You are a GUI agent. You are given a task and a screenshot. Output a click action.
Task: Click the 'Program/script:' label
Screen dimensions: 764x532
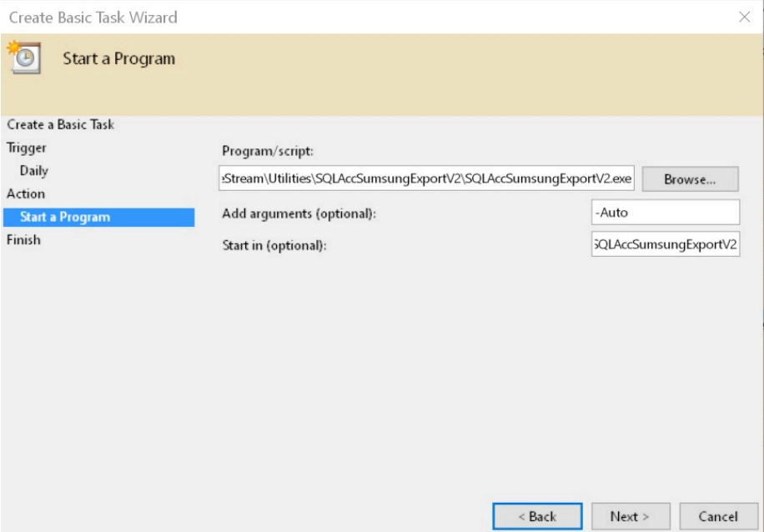pyautogui.click(x=267, y=151)
